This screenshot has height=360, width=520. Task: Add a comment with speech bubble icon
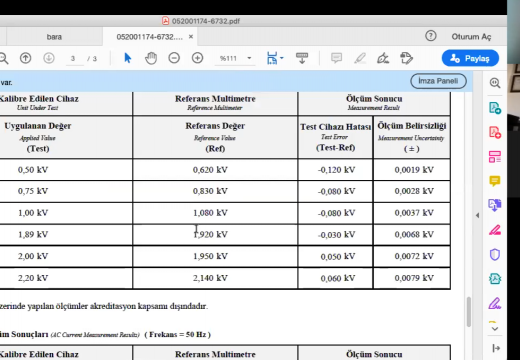[x=336, y=58]
